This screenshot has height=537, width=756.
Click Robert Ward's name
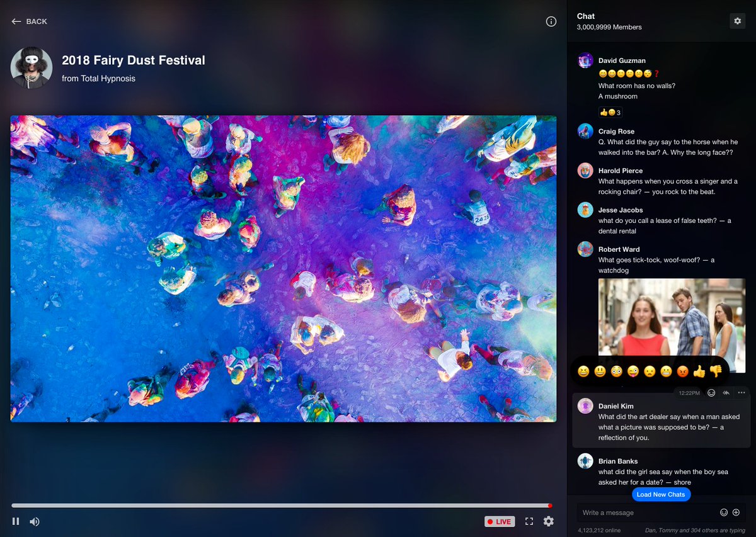tap(619, 249)
